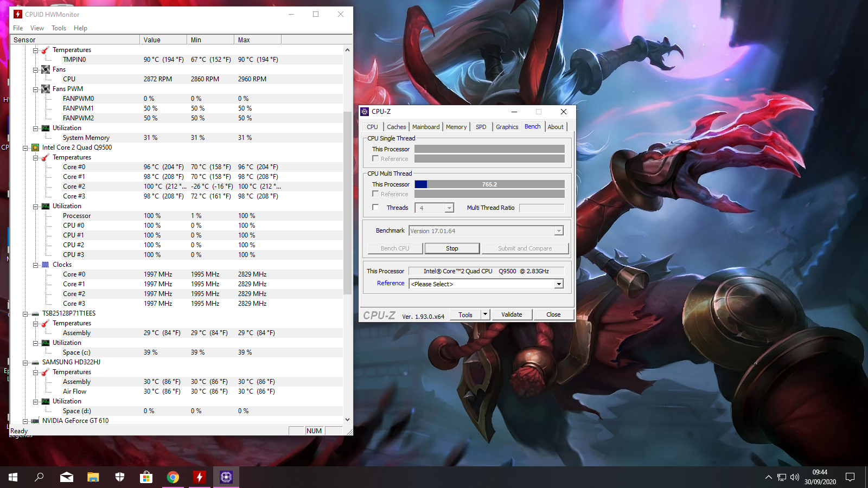Screen dimensions: 868x488
Task: Click the Intel CPU Utilization icon
Action: tap(46, 206)
